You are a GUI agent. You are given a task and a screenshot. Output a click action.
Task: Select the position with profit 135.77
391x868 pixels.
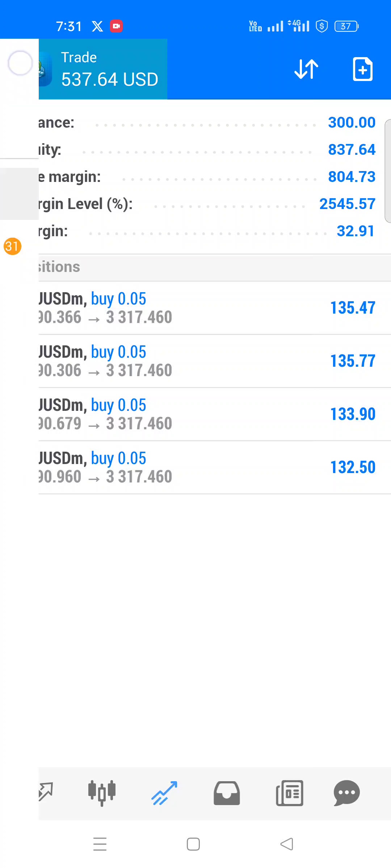tap(214, 361)
